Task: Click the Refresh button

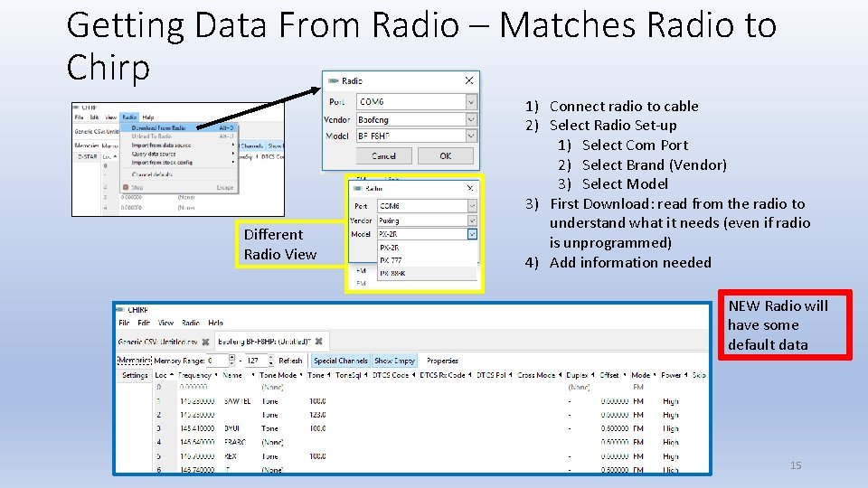Action: point(290,361)
